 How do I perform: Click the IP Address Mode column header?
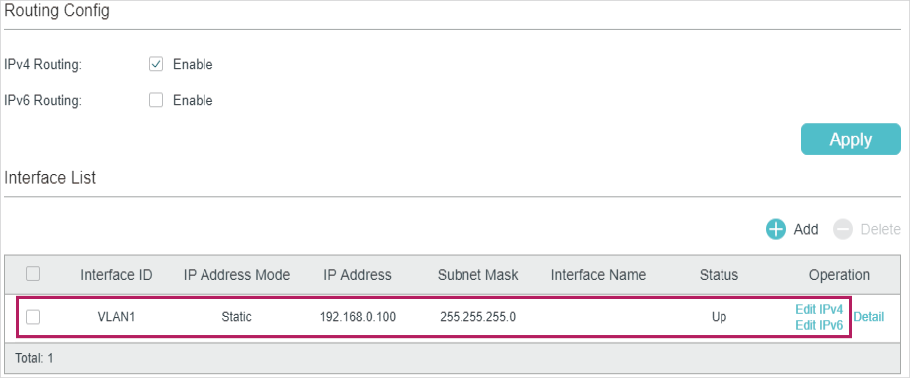point(237,275)
